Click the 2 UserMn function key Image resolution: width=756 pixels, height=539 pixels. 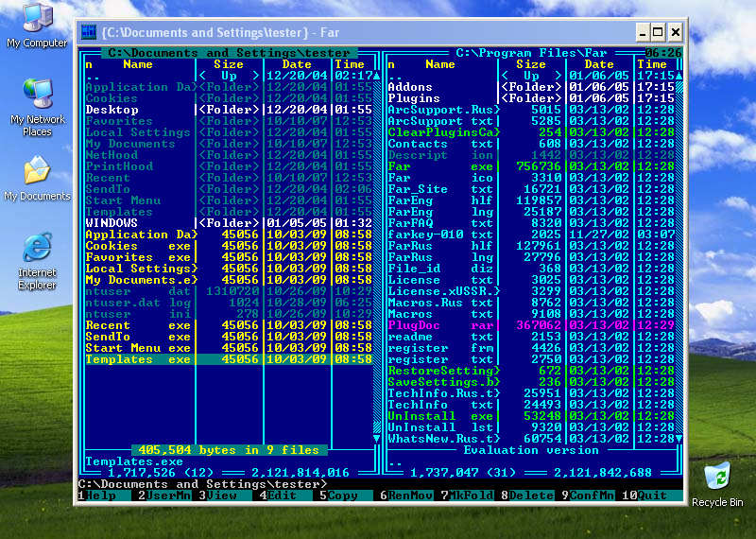tap(164, 496)
